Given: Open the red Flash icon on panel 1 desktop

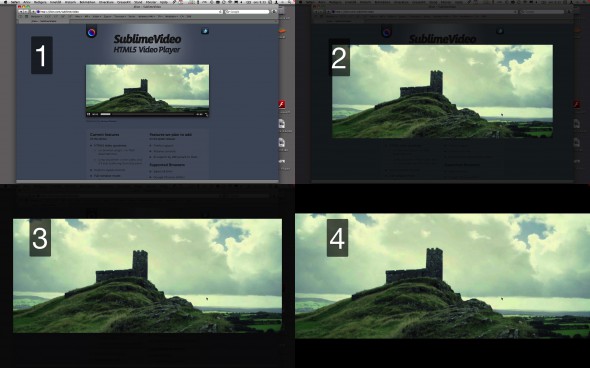Looking at the screenshot, I should tap(282, 104).
